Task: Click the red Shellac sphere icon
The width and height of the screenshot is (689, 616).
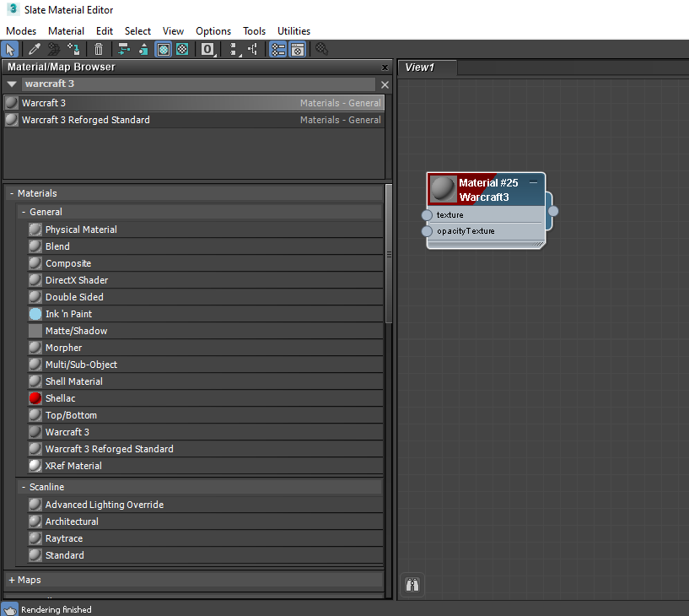Action: (x=35, y=398)
